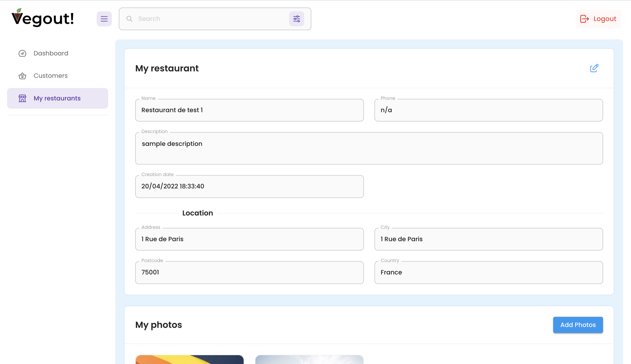Click the Creation date field
631x364 pixels.
coord(249,186)
